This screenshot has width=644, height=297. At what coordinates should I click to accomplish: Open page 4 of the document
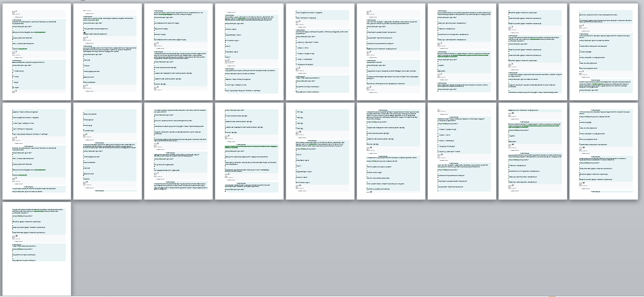click(249, 52)
